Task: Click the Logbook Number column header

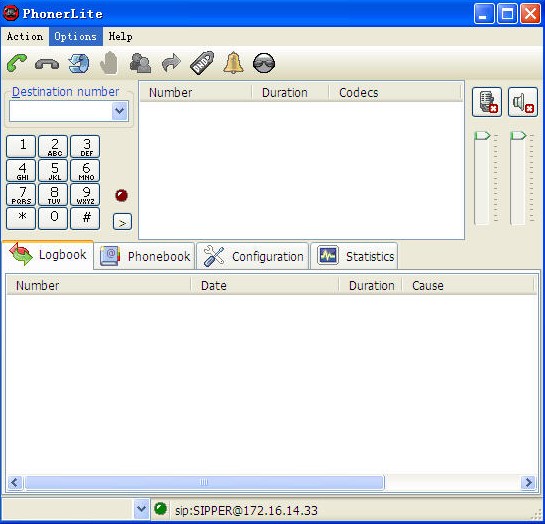Action: coord(98,286)
